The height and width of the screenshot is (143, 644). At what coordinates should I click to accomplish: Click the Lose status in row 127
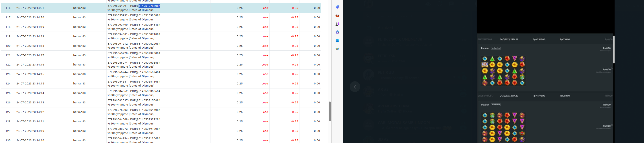tap(265, 112)
